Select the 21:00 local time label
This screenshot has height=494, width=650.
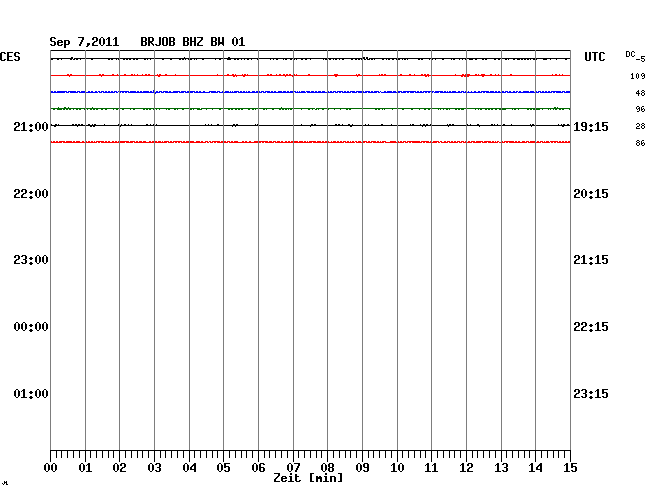31,127
